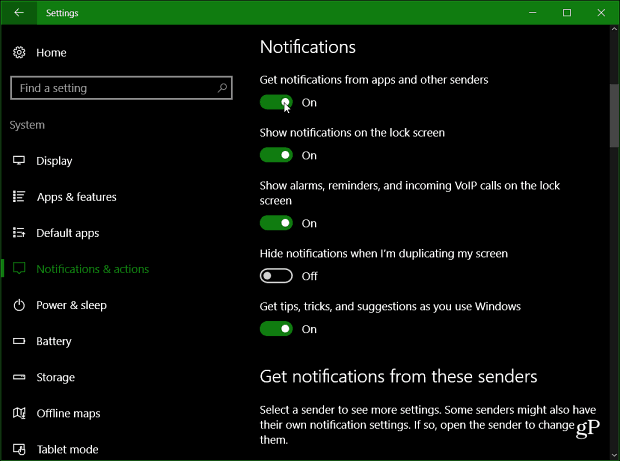
Task: Open Storage settings
Action: (55, 377)
